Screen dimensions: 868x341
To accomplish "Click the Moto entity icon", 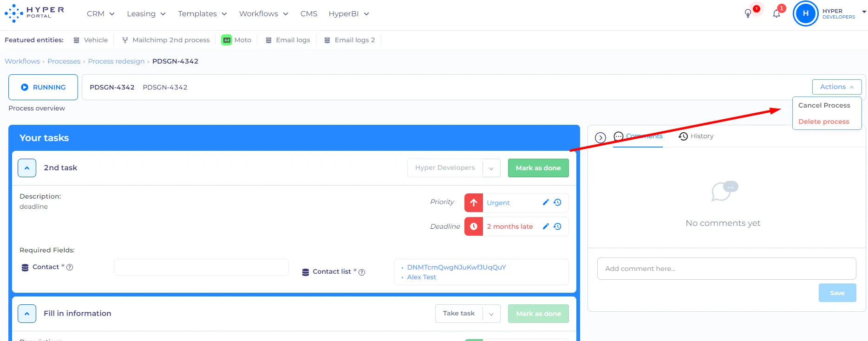I will [x=227, y=40].
